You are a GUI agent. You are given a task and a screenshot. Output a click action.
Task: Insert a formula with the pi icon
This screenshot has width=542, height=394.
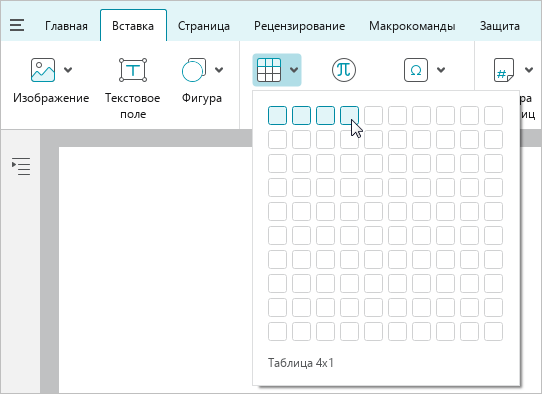344,70
